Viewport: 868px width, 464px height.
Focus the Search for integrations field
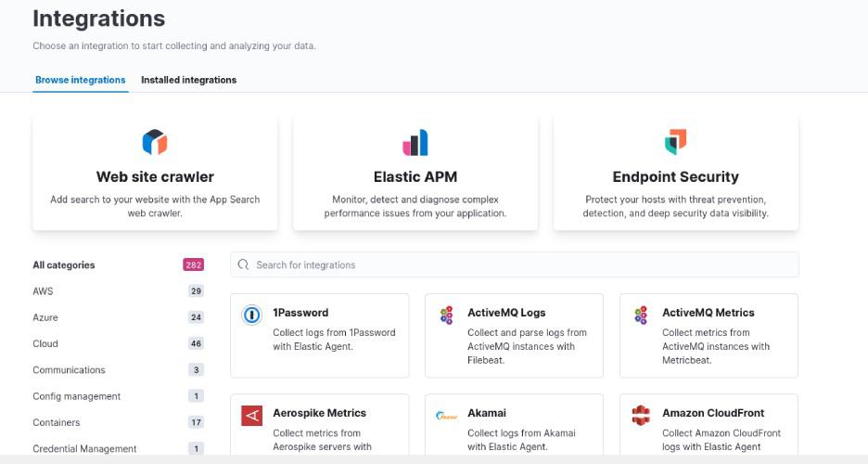(x=519, y=264)
